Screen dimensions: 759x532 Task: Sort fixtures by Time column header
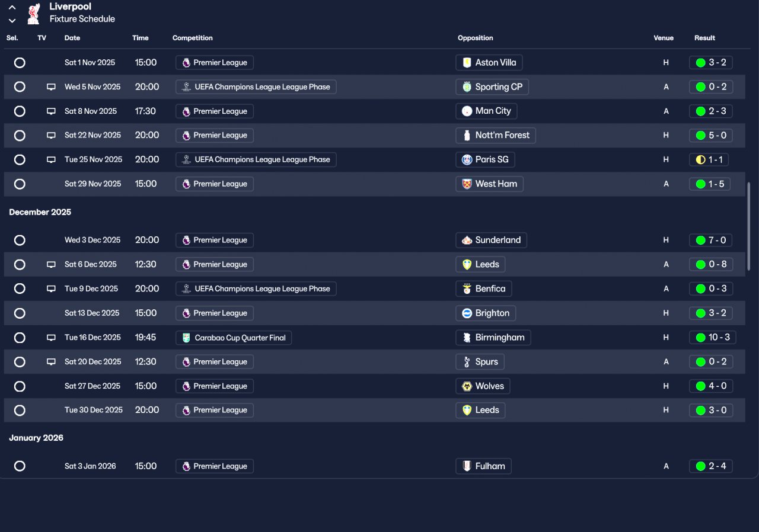[x=141, y=38]
